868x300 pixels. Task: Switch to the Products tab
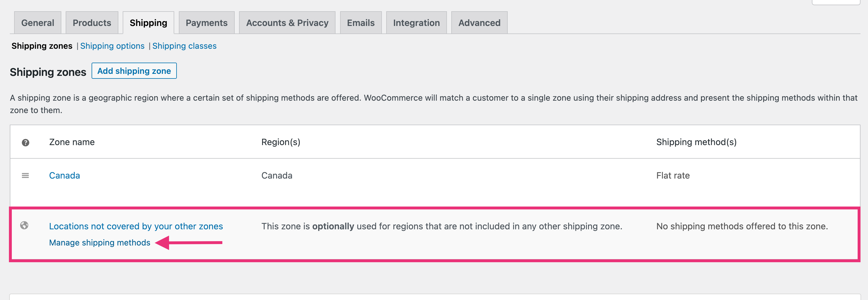92,23
